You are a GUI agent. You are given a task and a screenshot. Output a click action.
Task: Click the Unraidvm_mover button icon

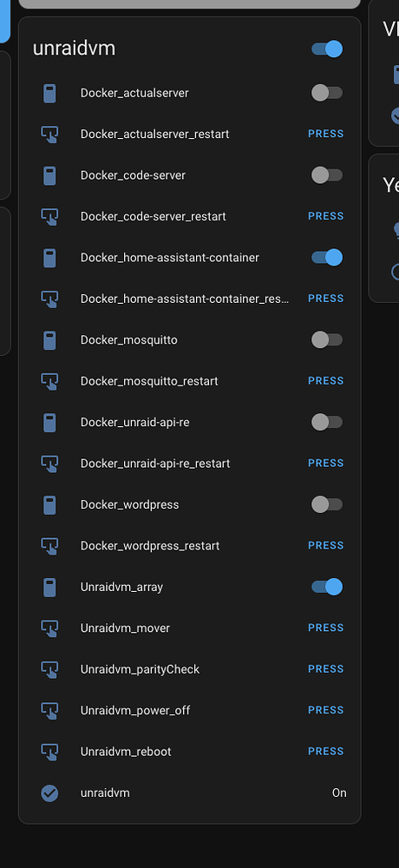(49, 628)
